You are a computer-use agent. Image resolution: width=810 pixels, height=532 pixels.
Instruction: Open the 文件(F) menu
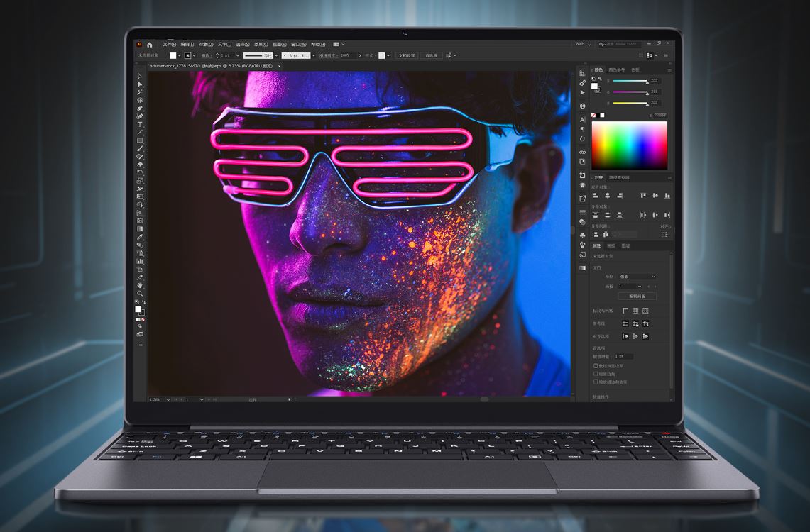(169, 44)
